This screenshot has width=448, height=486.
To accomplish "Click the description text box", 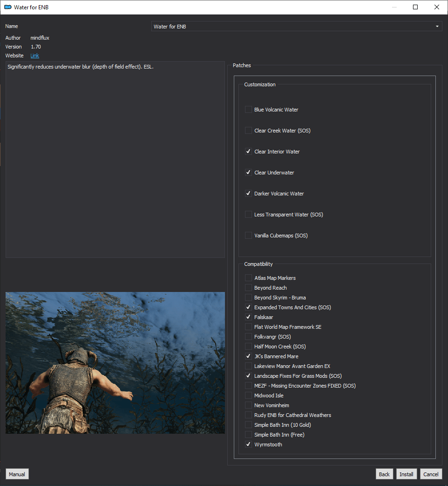I will (115, 160).
